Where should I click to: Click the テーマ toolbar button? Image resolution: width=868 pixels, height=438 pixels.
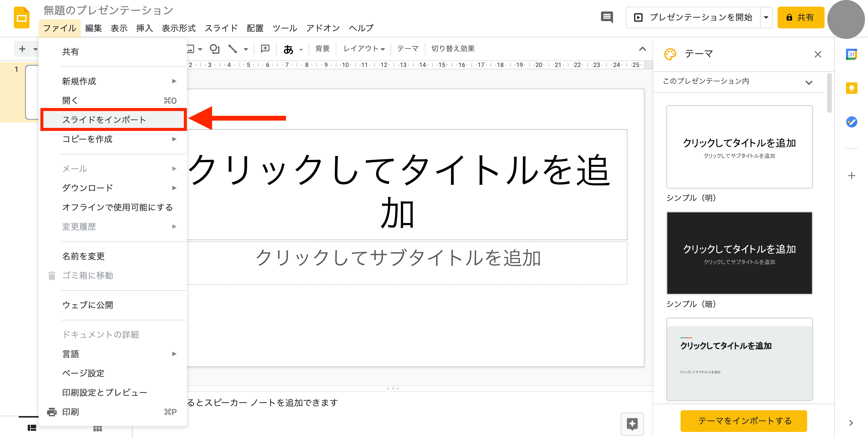[407, 49]
